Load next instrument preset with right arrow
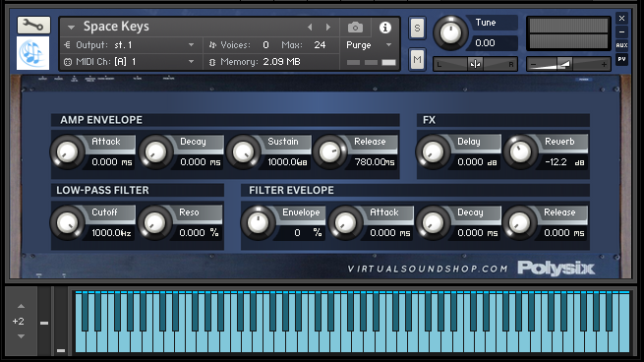This screenshot has width=644, height=362. [x=328, y=28]
